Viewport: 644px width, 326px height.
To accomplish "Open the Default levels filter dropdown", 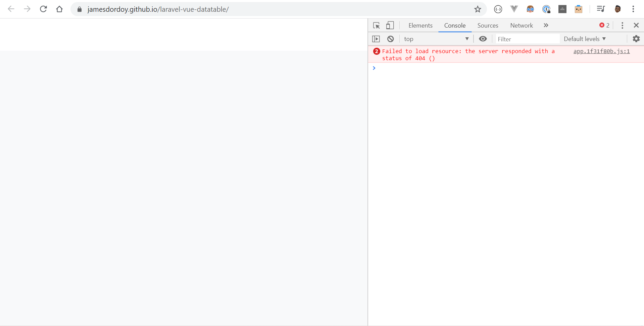I will 584,39.
